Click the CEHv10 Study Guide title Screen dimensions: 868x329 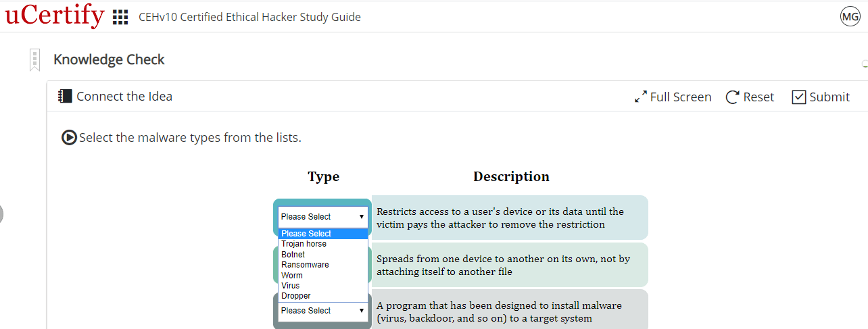(x=249, y=17)
